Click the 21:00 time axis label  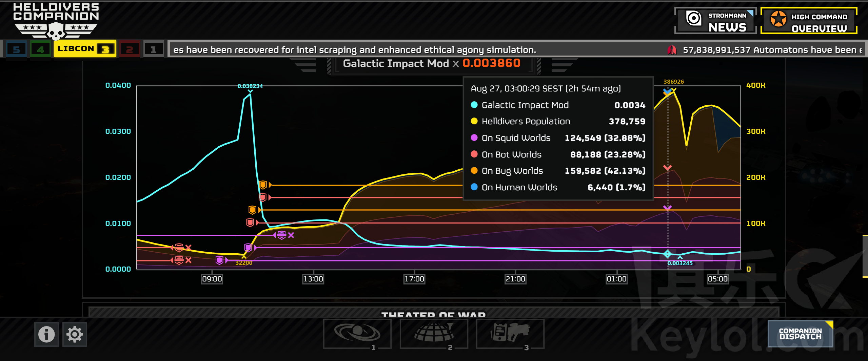click(515, 279)
